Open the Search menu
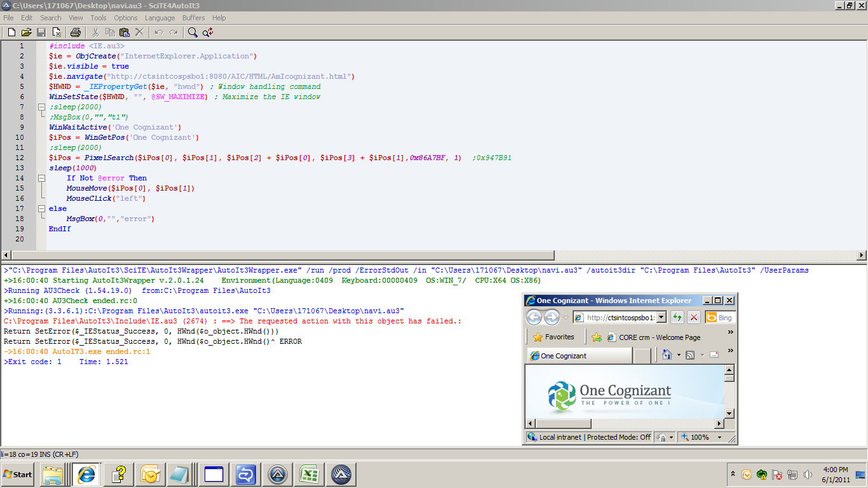Image resolution: width=868 pixels, height=488 pixels. 51,18
